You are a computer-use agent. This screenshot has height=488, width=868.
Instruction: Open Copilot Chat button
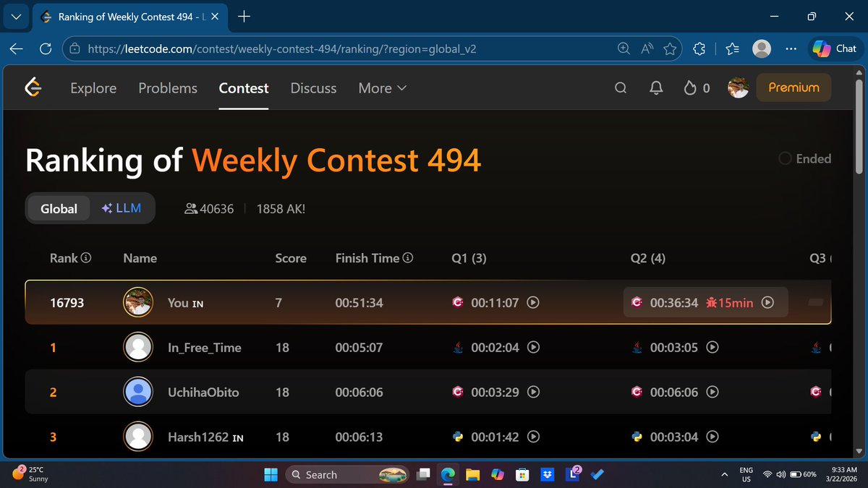pos(835,48)
